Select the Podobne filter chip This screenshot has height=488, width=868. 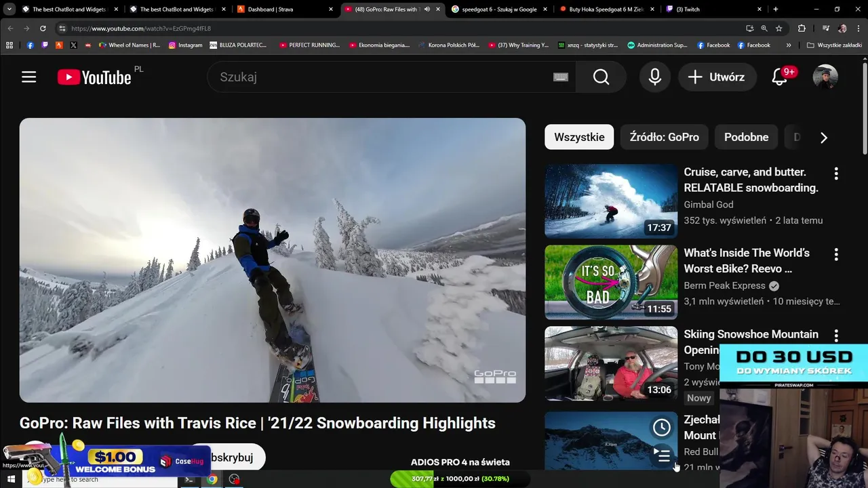[746, 137]
